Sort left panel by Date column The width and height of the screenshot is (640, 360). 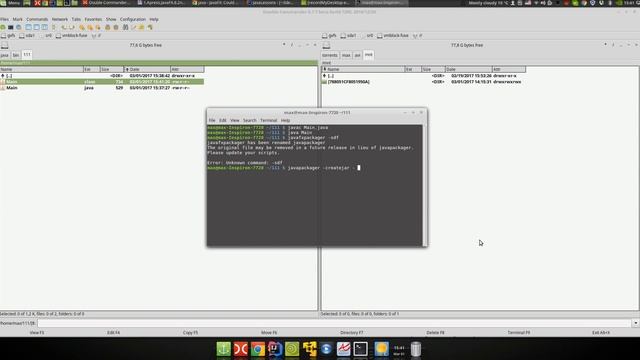[147, 69]
